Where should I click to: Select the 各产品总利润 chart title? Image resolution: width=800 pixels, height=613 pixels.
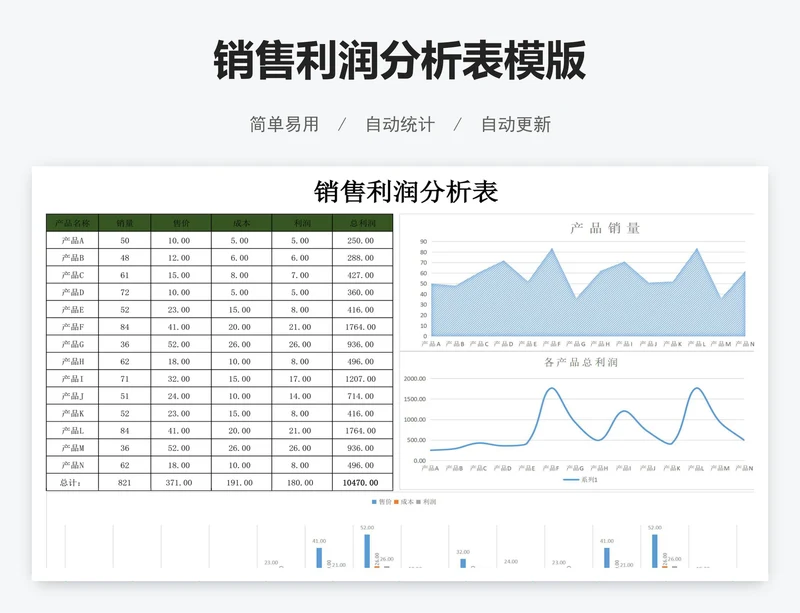(581, 362)
